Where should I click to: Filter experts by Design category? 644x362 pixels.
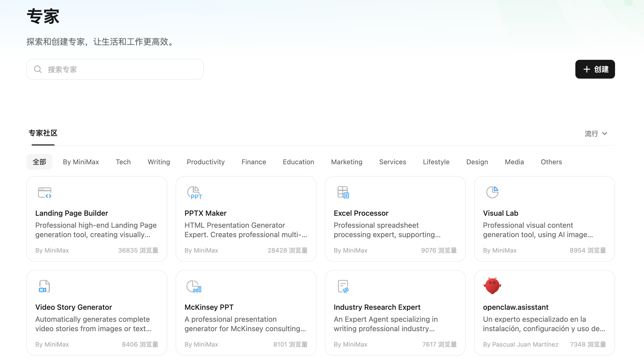[x=477, y=162]
